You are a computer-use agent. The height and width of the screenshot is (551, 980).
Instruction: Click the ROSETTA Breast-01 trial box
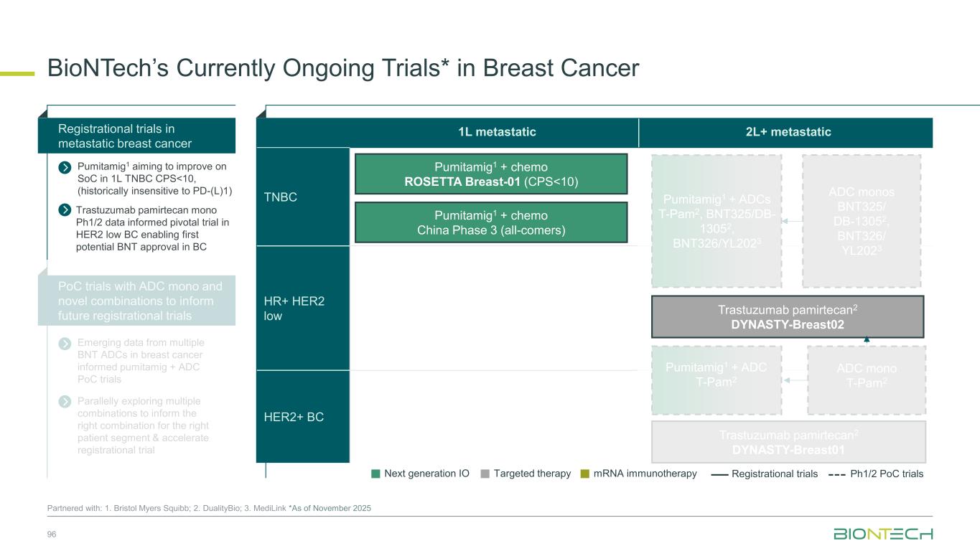(492, 174)
